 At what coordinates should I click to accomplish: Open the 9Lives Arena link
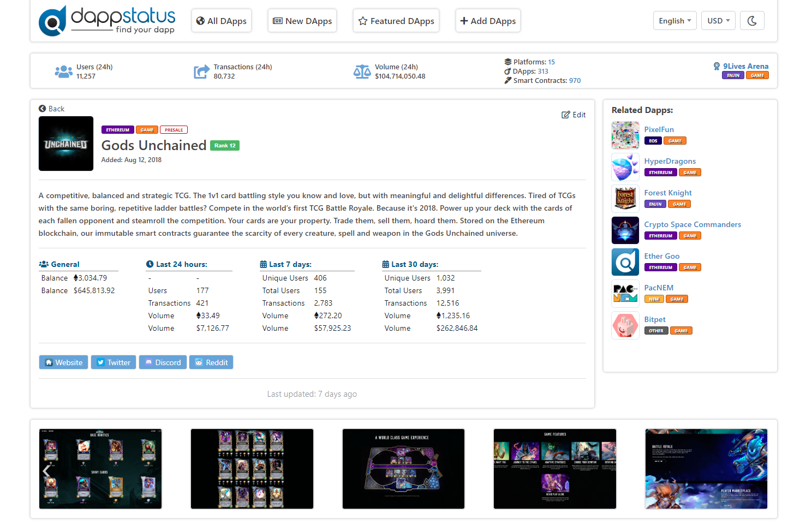click(745, 66)
